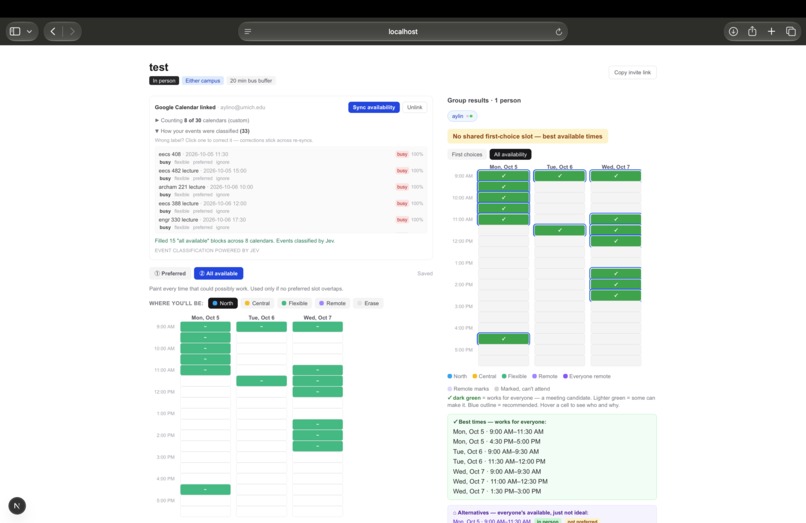Go back with the Safari back arrow
Viewport: 806px width, 523px height.
coord(53,31)
